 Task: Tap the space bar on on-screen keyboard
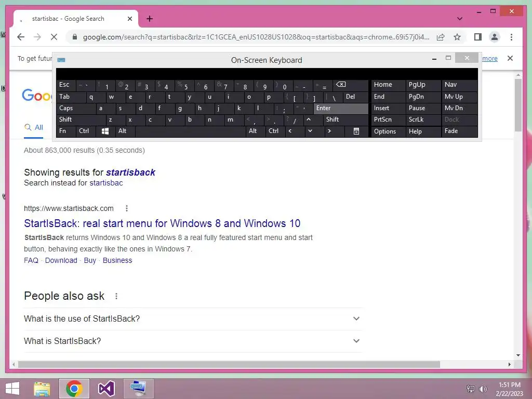[x=190, y=131]
